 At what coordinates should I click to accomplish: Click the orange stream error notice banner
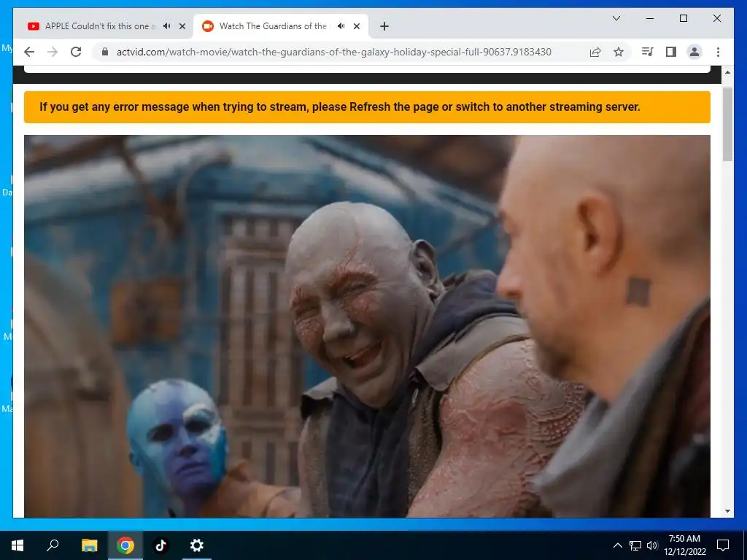[x=367, y=106]
